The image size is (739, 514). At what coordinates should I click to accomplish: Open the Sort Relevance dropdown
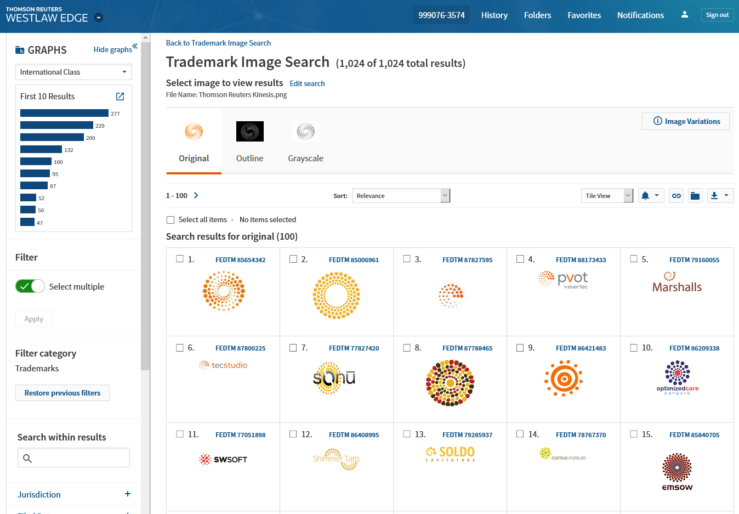pyautogui.click(x=401, y=196)
